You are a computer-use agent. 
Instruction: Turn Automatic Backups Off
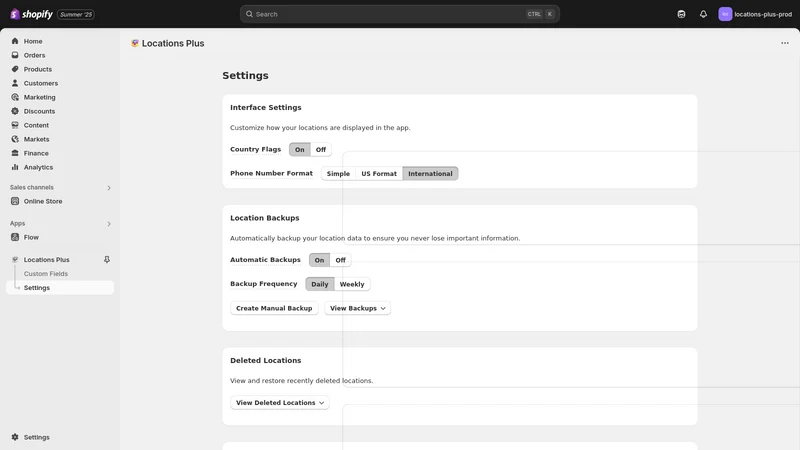pos(340,260)
